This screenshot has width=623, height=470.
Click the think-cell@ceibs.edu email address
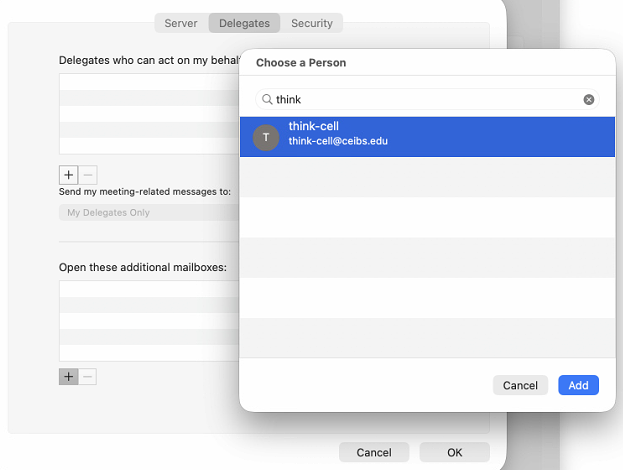[x=338, y=142]
